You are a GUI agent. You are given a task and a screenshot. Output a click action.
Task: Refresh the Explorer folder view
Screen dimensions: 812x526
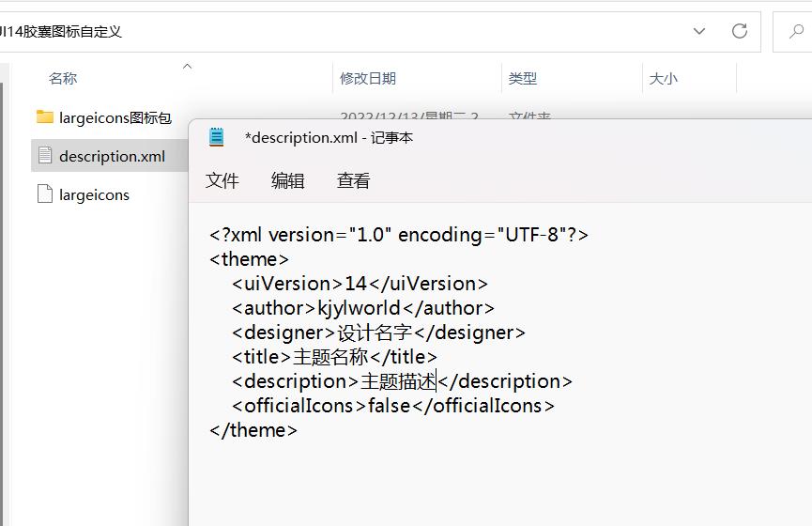[x=739, y=31]
